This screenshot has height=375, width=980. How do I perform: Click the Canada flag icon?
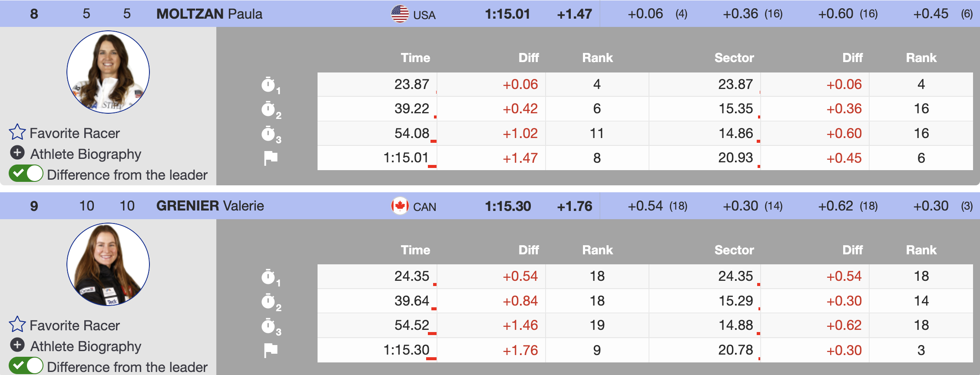click(x=400, y=206)
